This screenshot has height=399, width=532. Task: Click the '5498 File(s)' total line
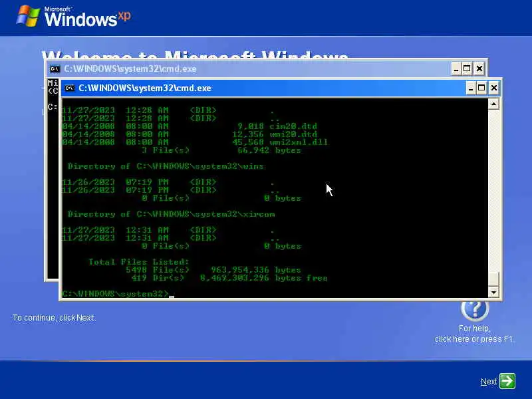pyautogui.click(x=213, y=270)
